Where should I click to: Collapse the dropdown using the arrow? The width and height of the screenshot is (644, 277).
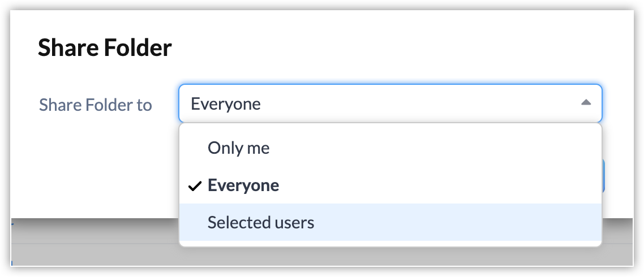point(586,103)
